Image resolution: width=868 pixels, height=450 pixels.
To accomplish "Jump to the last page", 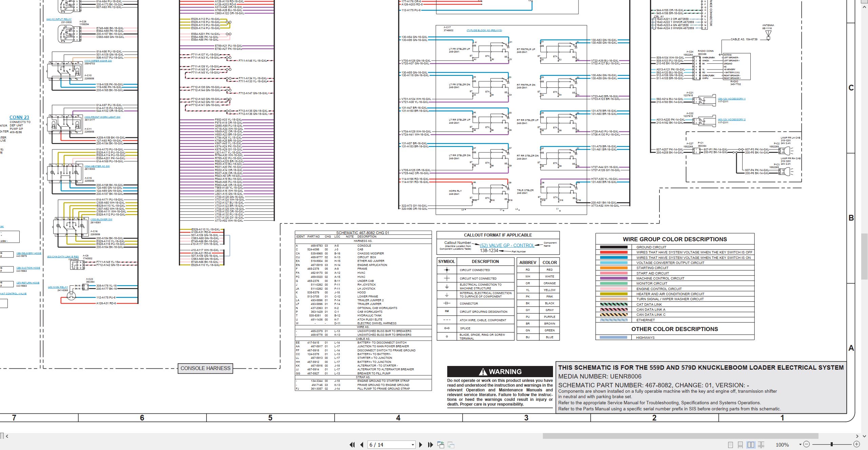I will tap(430, 445).
